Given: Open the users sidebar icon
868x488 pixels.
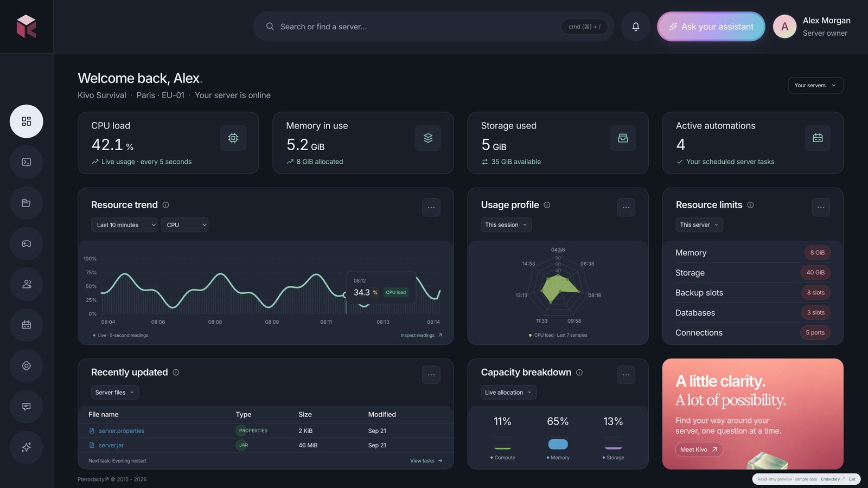Looking at the screenshot, I should tap(26, 284).
